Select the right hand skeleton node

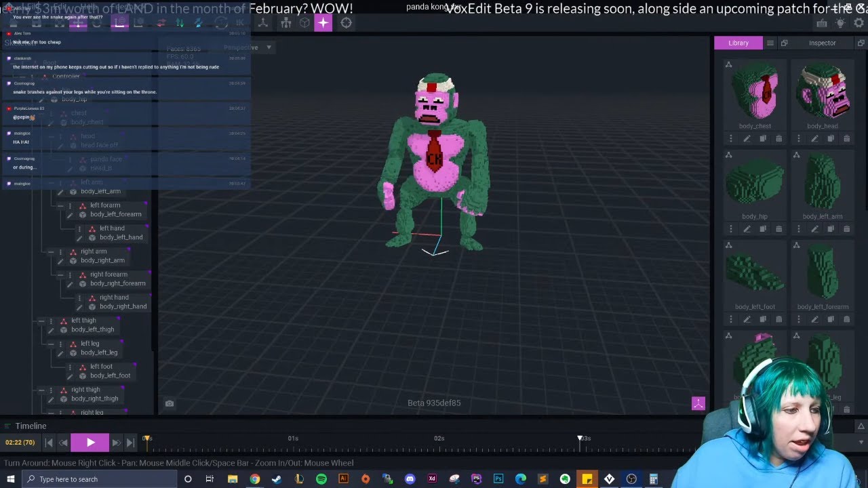114,298
